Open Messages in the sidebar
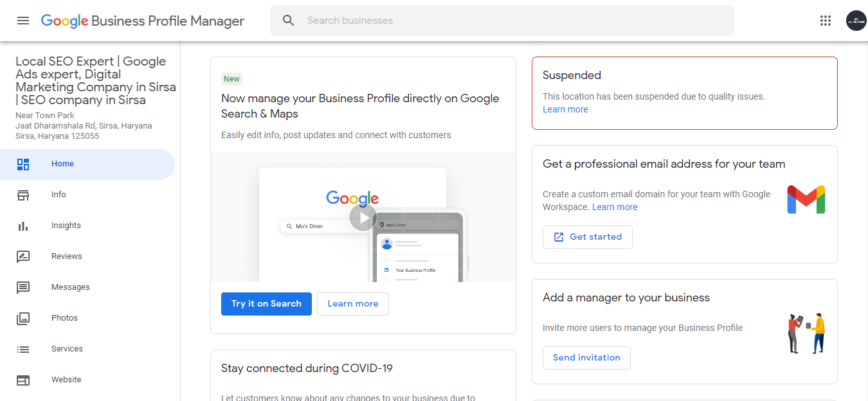 [x=87, y=287]
